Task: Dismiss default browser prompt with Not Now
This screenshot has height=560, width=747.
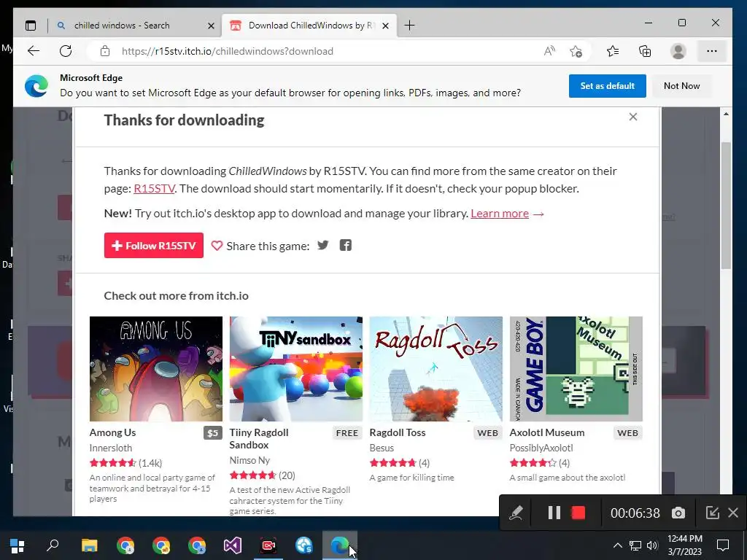Action: click(681, 86)
